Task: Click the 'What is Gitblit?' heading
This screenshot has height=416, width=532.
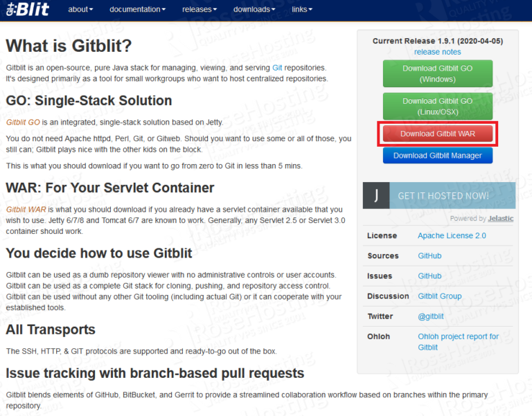Action: 69,46
